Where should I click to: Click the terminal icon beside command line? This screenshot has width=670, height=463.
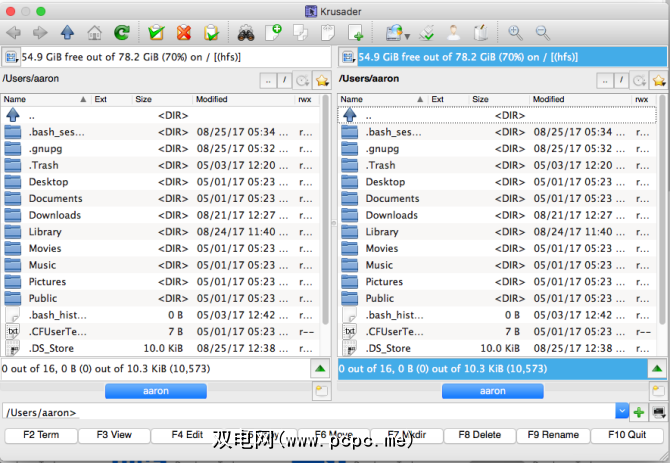click(x=658, y=412)
